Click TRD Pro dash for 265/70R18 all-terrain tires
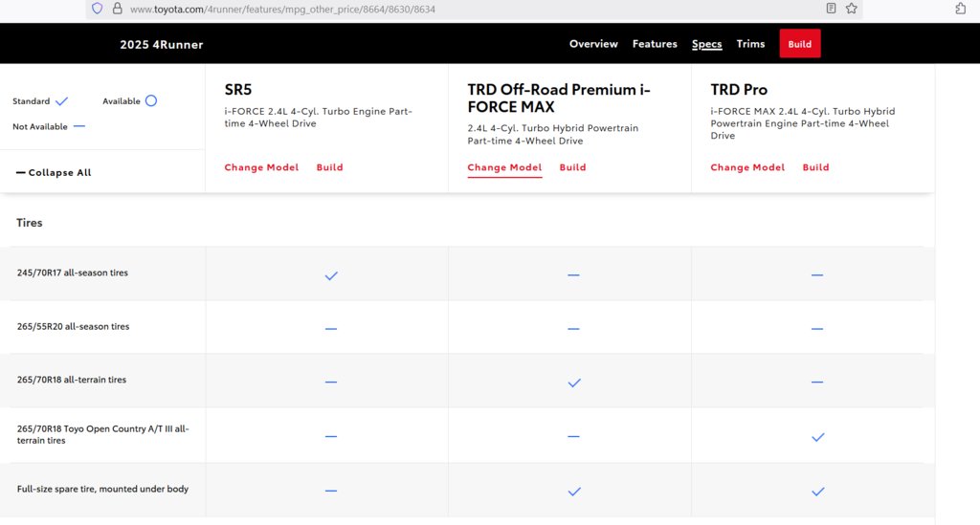 pos(817,382)
